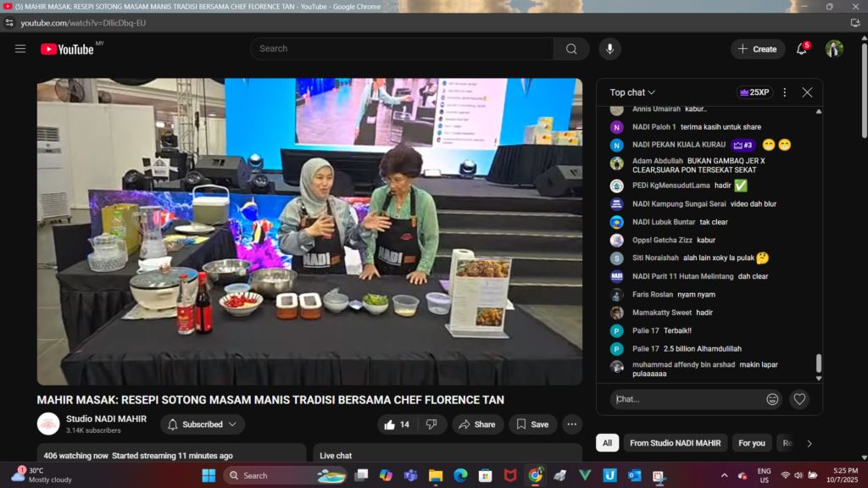Click the Chat message input field
Image resolution: width=868 pixels, height=488 pixels.
[685, 399]
